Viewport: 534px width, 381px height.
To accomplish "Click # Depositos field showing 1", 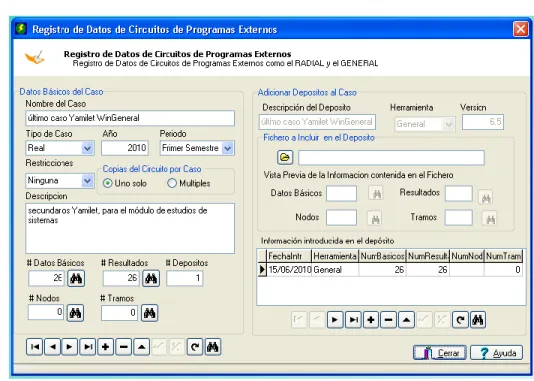I will [185, 278].
